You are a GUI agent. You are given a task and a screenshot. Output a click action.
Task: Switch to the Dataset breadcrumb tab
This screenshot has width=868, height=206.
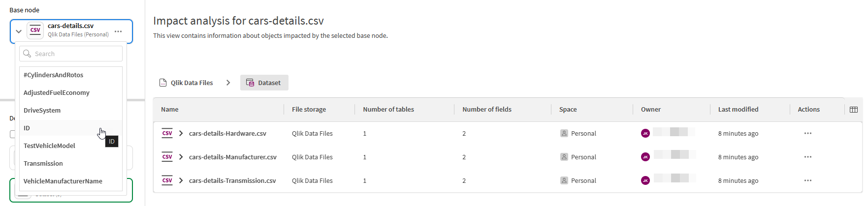coord(264,83)
